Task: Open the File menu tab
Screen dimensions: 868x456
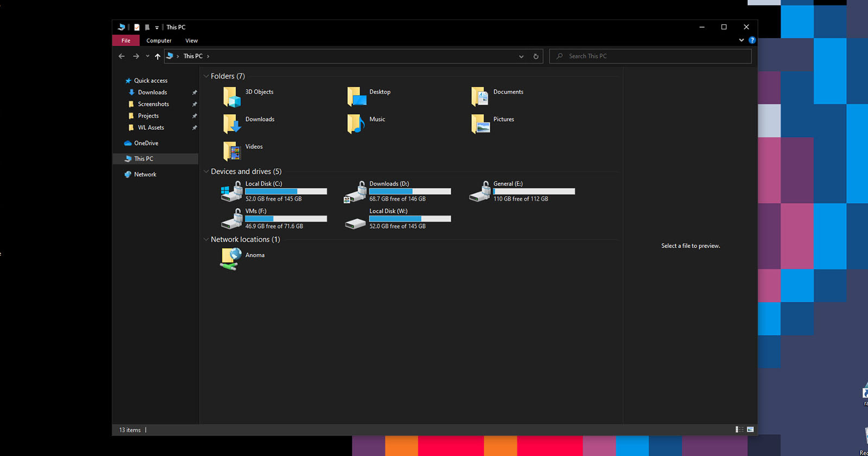Action: (126, 41)
